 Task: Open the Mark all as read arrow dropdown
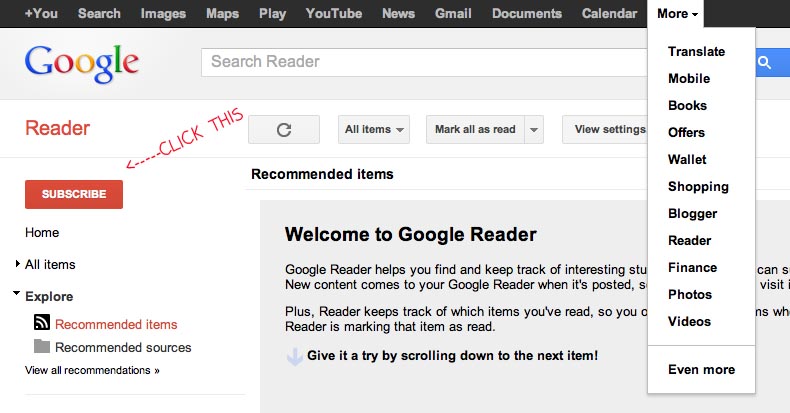click(534, 130)
